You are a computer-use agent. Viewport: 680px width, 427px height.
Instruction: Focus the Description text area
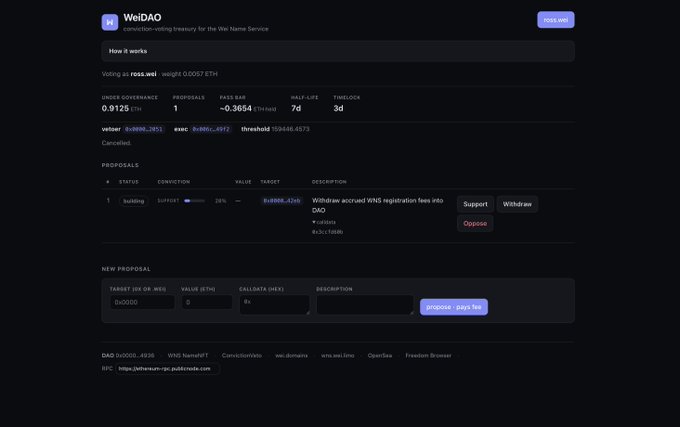pyautogui.click(x=365, y=305)
